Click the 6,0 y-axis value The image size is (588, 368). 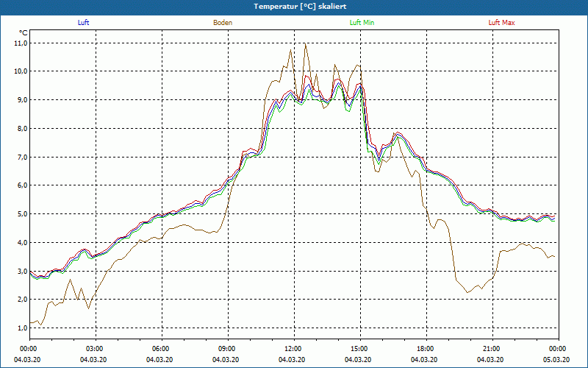(x=23, y=185)
